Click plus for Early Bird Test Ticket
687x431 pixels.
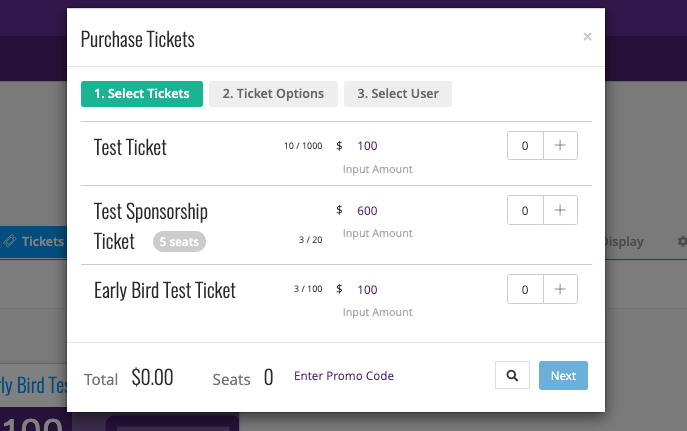(560, 289)
